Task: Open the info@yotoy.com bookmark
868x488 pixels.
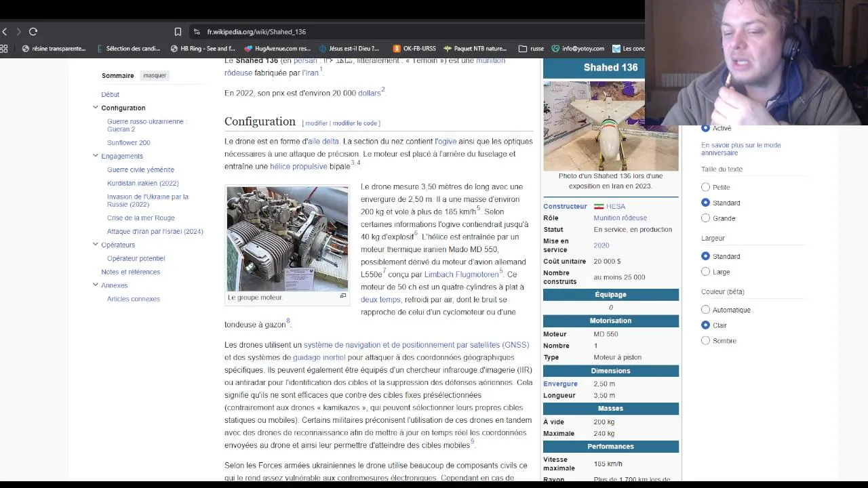Action: click(578, 49)
